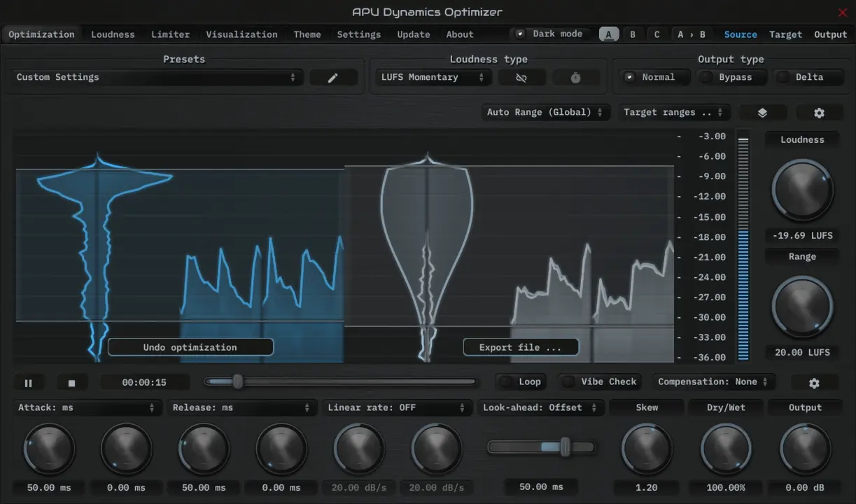Click the 1.20 skew value field

tap(647, 488)
